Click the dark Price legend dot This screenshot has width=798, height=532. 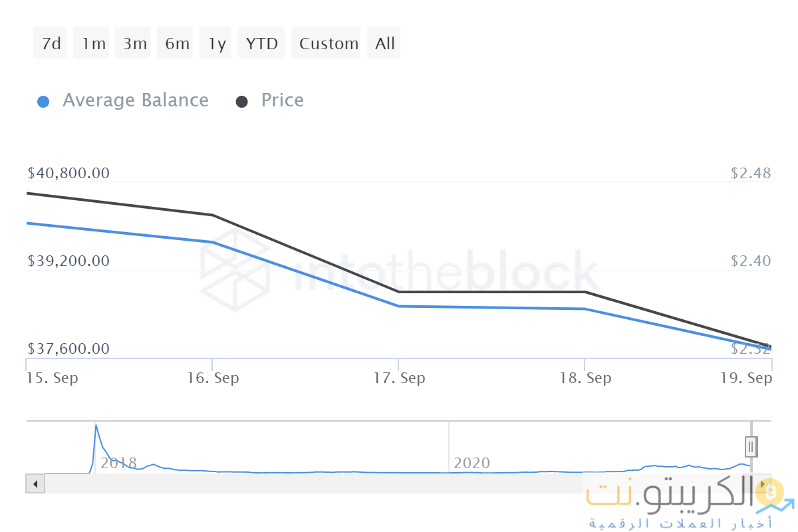[x=242, y=102]
